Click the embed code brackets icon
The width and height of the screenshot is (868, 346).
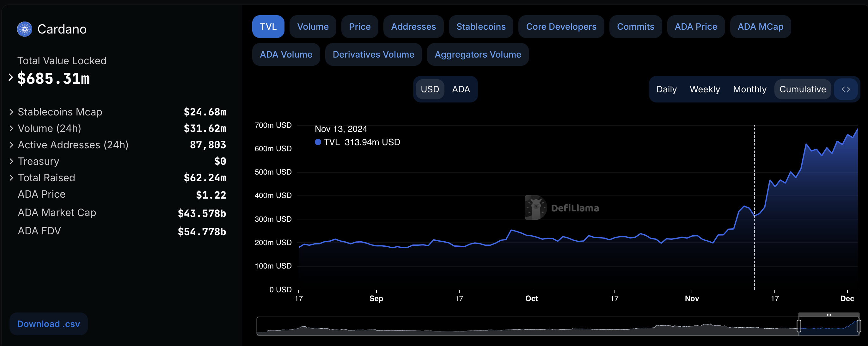pyautogui.click(x=846, y=89)
